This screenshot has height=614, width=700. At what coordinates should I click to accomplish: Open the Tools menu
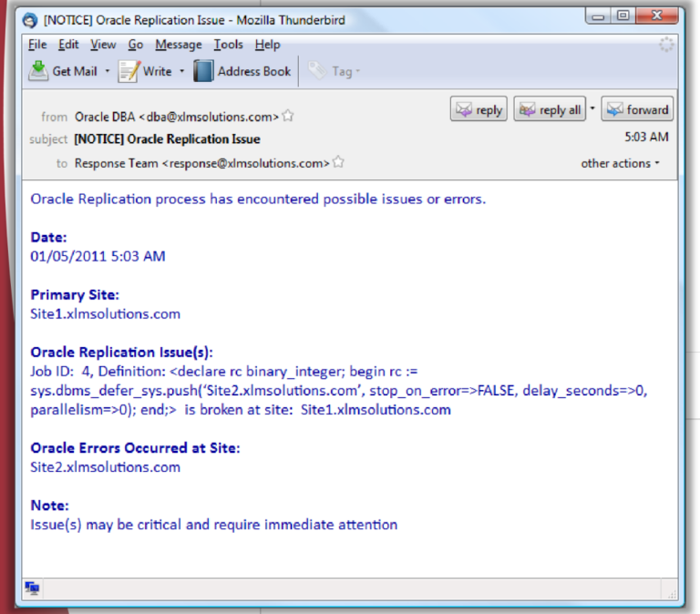tap(228, 45)
